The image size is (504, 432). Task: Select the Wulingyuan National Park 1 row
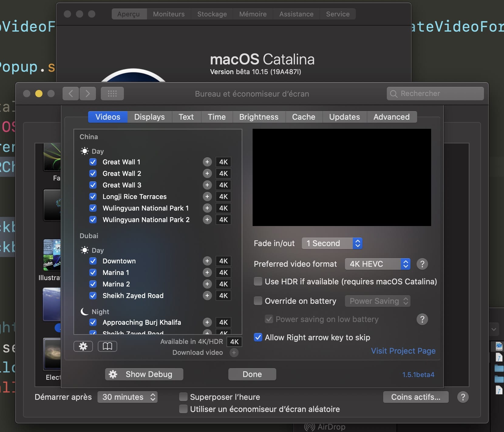point(158,208)
